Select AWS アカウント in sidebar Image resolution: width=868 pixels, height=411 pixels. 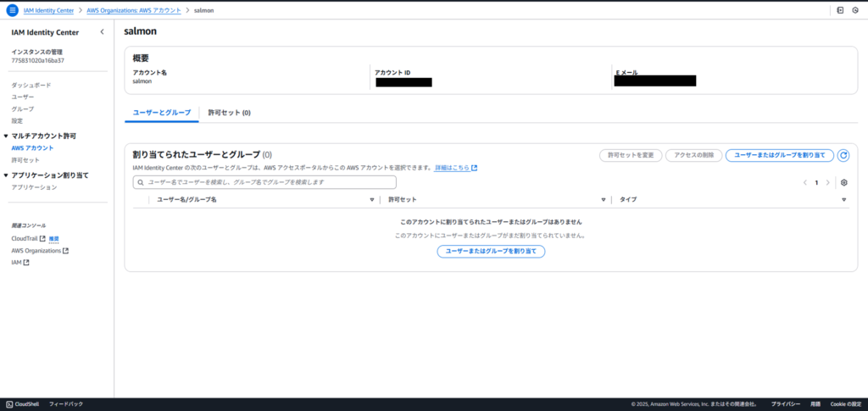click(x=33, y=148)
